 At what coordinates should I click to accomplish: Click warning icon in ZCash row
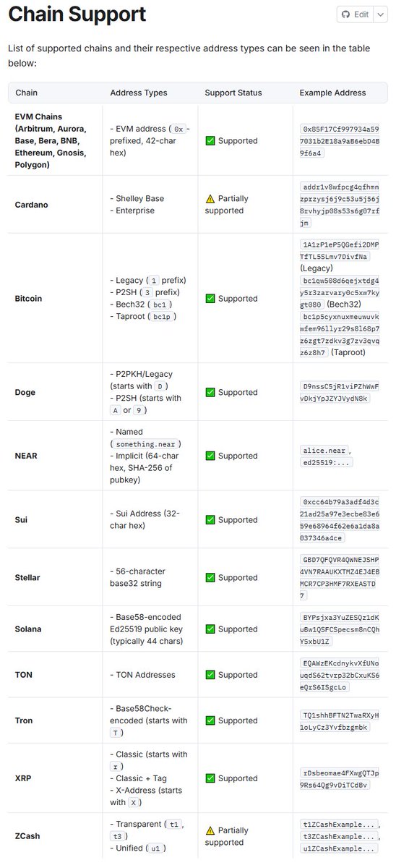(210, 830)
